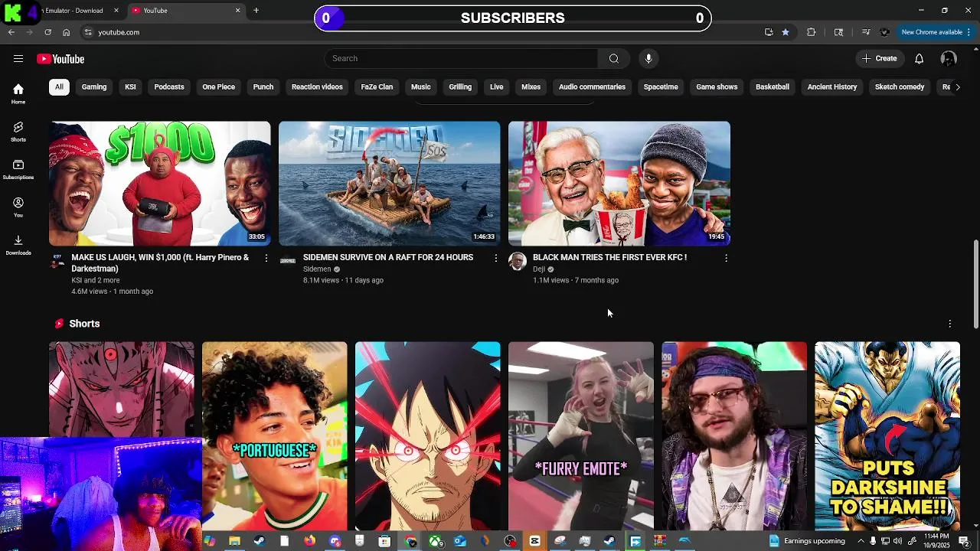This screenshot has width=980, height=551.
Task: Open the PORTUGUESE short thumbnail
Action: (x=274, y=435)
